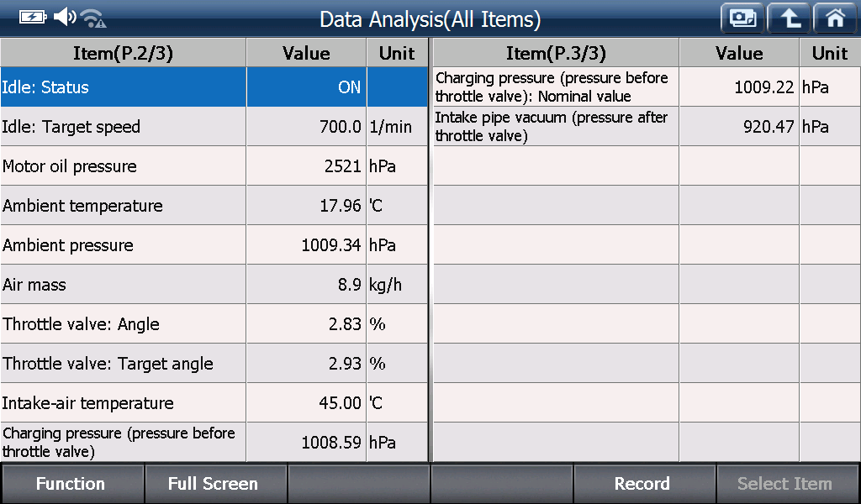The height and width of the screenshot is (504, 861).
Task: Go back using the up-arrow icon
Action: pyautogui.click(x=789, y=18)
